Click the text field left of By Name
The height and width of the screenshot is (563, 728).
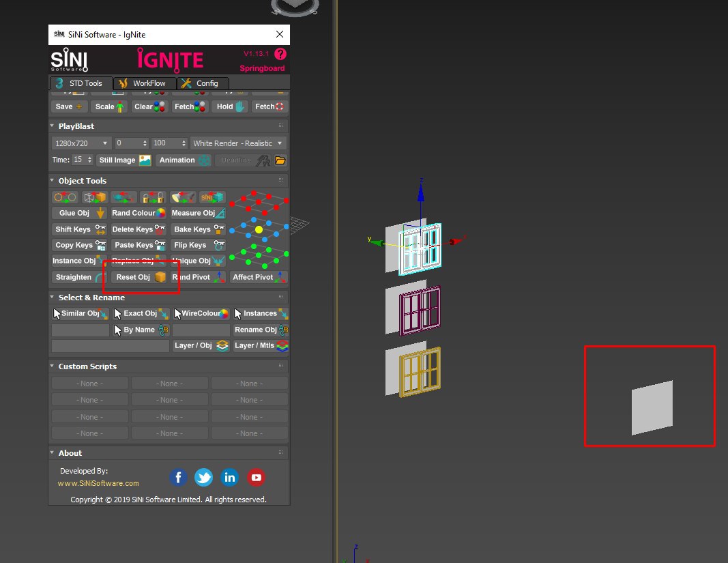(x=81, y=330)
